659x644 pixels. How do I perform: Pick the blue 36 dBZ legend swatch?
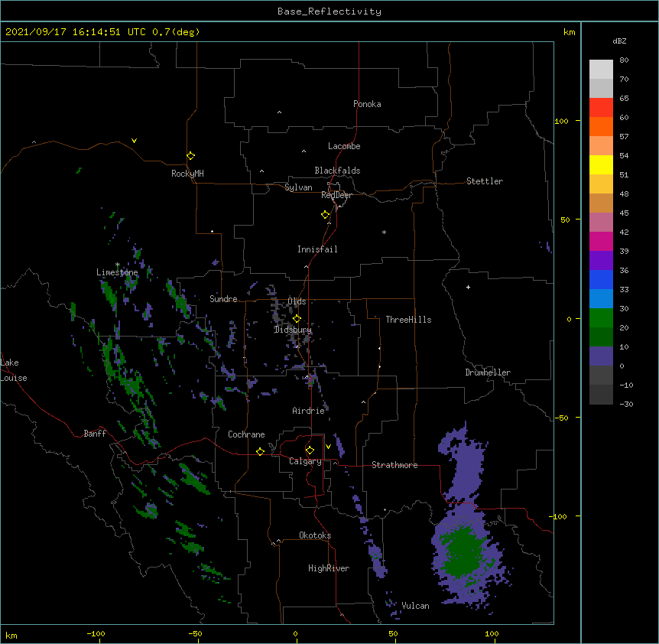(x=601, y=279)
